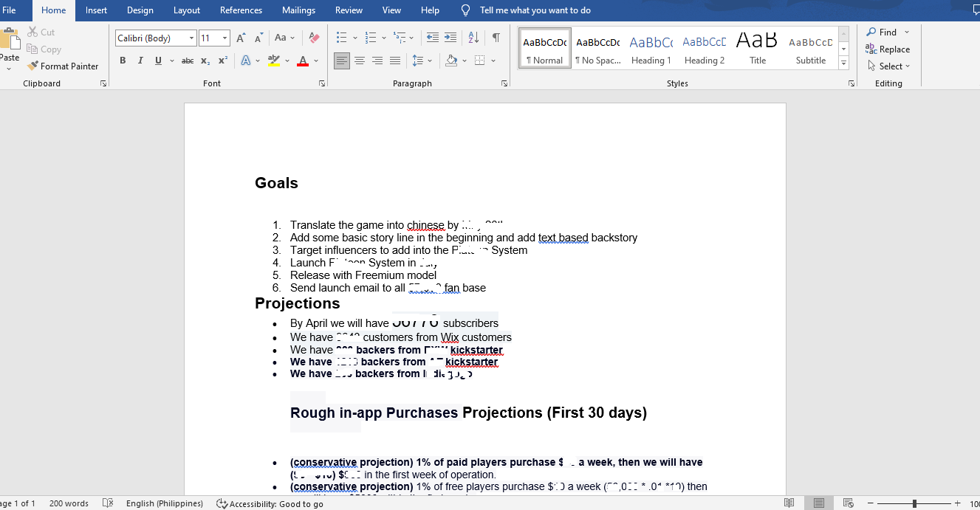This screenshot has width=980, height=510.
Task: Apply the Title style
Action: click(x=758, y=49)
